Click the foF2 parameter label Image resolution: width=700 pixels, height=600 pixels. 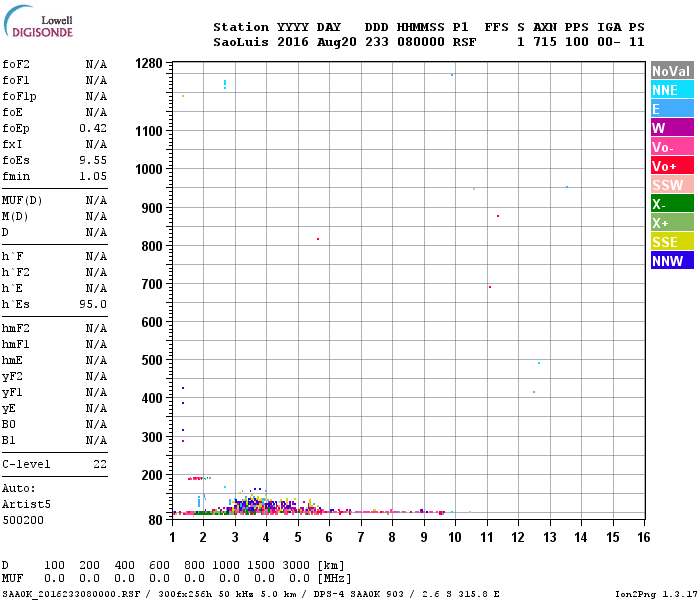pyautogui.click(x=16, y=64)
